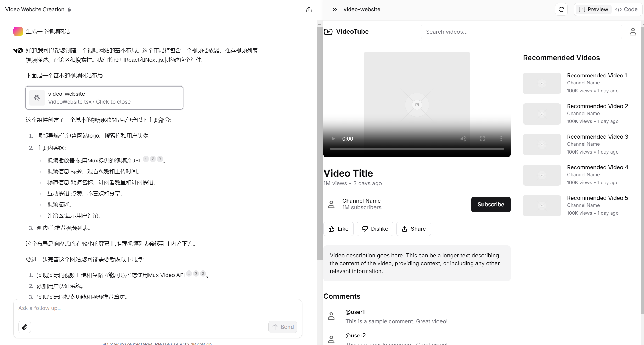This screenshot has width=644, height=345.
Task: Mute the video with the volume icon
Action: (x=463, y=139)
